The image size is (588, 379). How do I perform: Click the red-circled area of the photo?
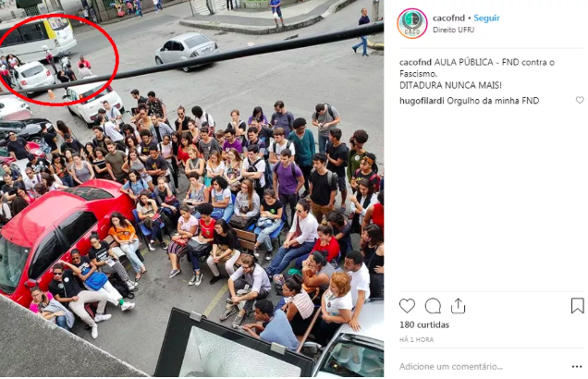click(x=58, y=60)
